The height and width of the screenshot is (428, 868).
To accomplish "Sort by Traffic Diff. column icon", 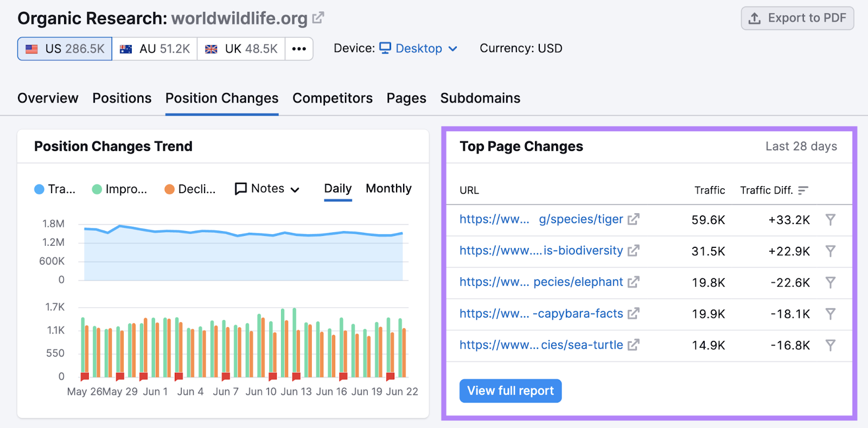I will point(803,190).
